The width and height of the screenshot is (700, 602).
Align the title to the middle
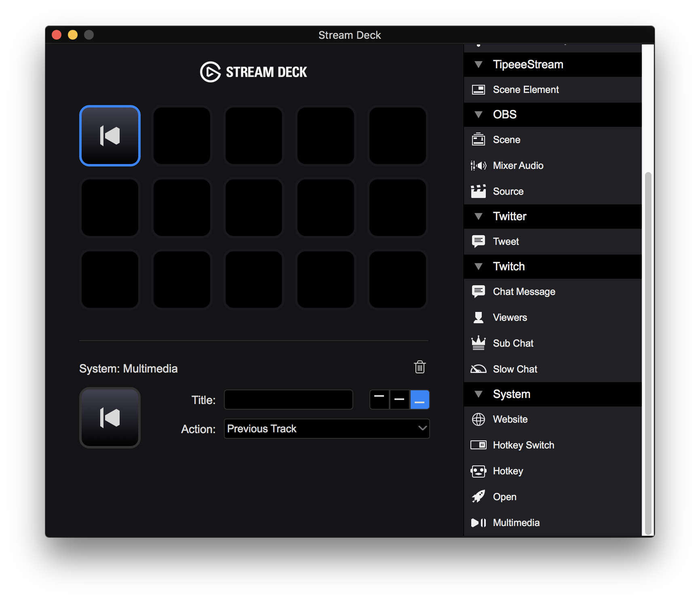coord(399,400)
